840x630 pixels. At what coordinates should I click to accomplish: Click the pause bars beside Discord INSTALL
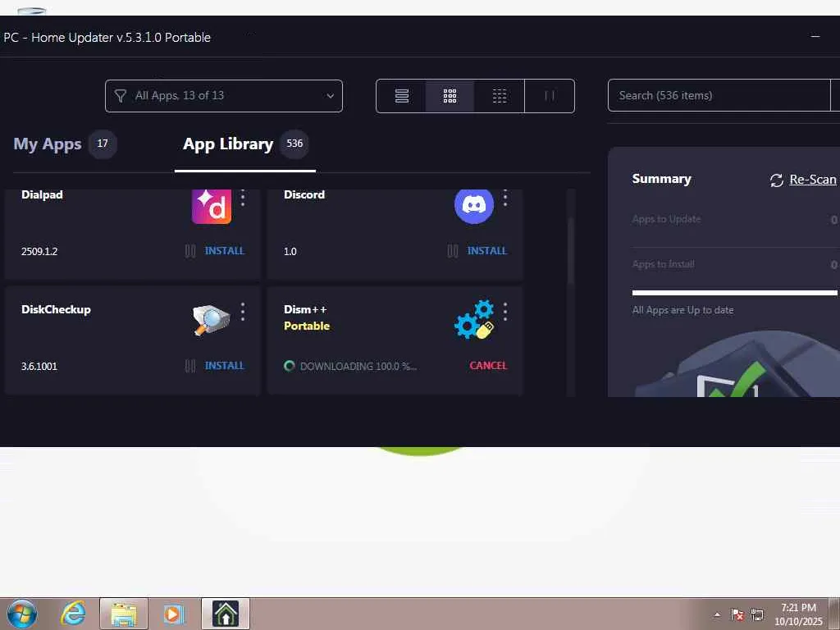[453, 251]
